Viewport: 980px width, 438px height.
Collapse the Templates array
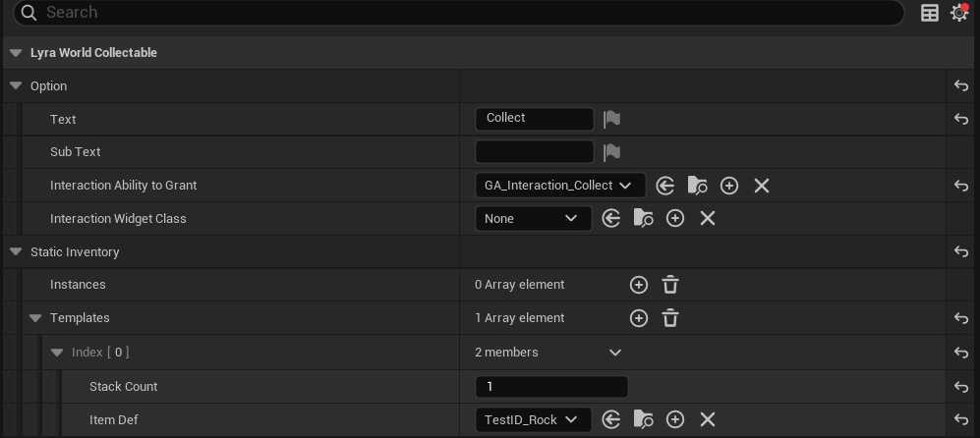tap(35, 318)
